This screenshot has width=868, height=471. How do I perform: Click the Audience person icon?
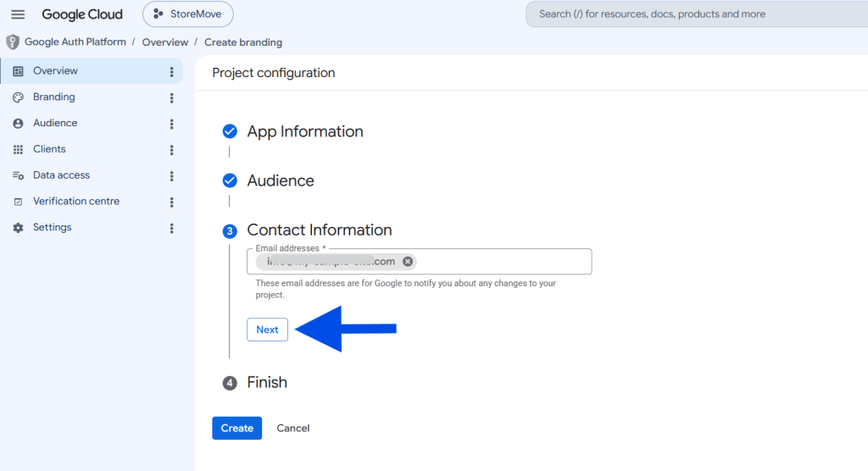click(x=19, y=124)
